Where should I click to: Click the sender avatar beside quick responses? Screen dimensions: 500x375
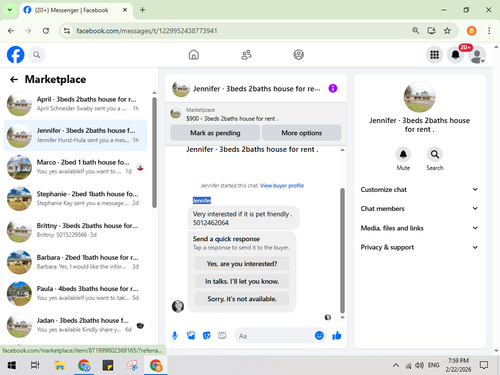[178, 306]
